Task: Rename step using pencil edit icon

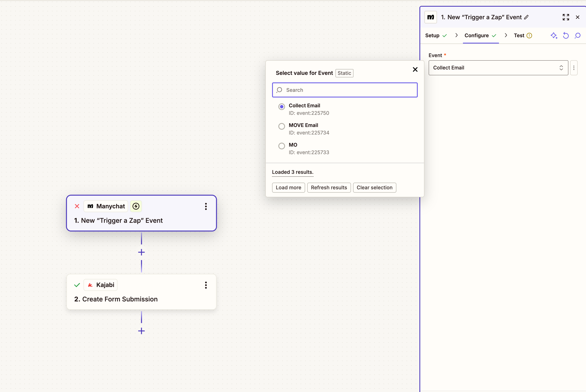Action: pyautogui.click(x=527, y=17)
